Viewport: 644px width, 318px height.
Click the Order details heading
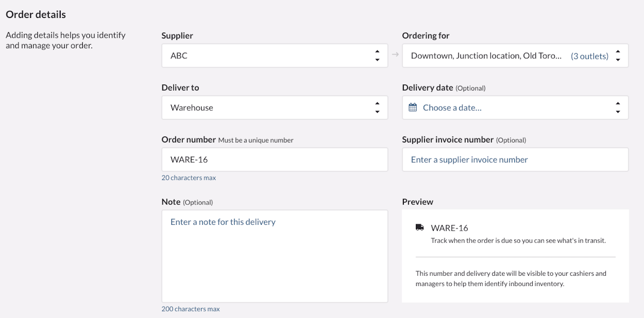(35, 14)
